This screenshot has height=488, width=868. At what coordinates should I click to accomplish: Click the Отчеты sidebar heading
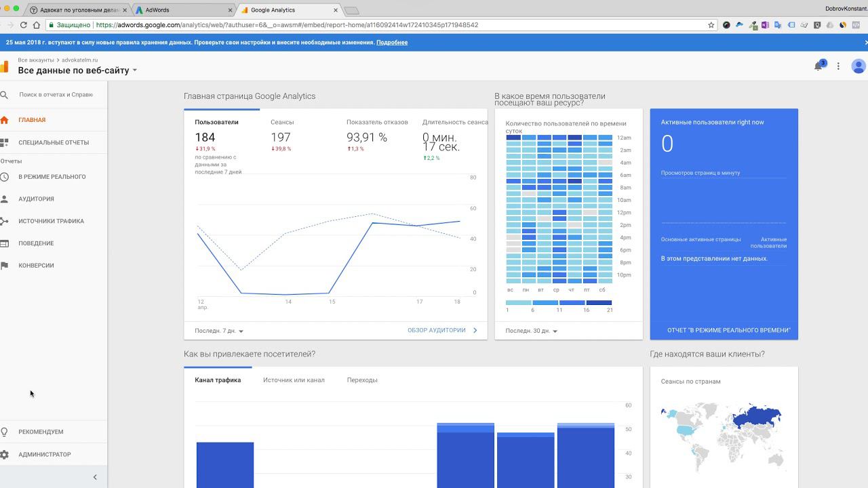pyautogui.click(x=11, y=161)
